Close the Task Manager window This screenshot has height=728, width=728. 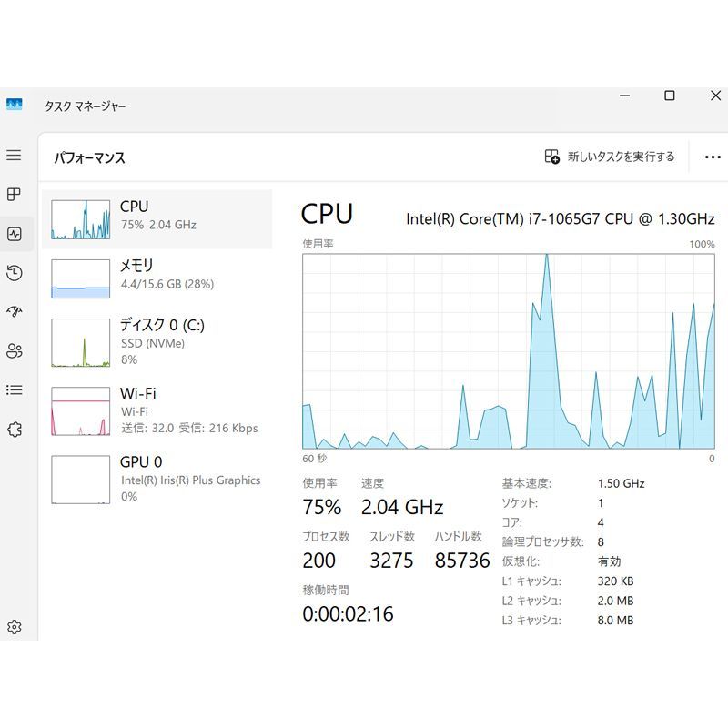715,96
